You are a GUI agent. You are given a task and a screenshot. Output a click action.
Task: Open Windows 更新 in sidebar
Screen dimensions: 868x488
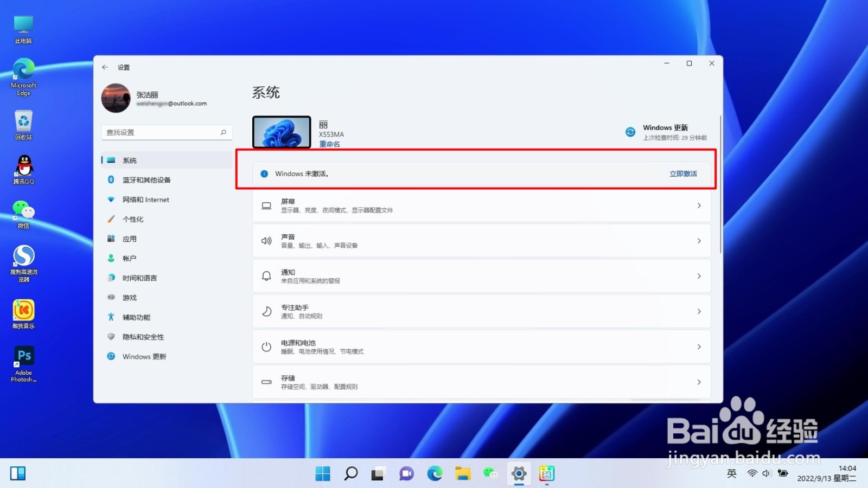coord(167,357)
